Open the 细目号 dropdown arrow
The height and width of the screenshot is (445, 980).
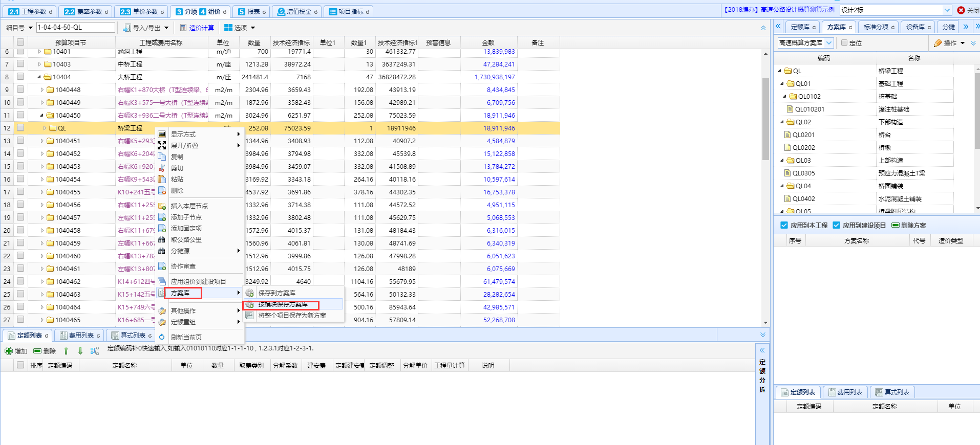coord(30,28)
